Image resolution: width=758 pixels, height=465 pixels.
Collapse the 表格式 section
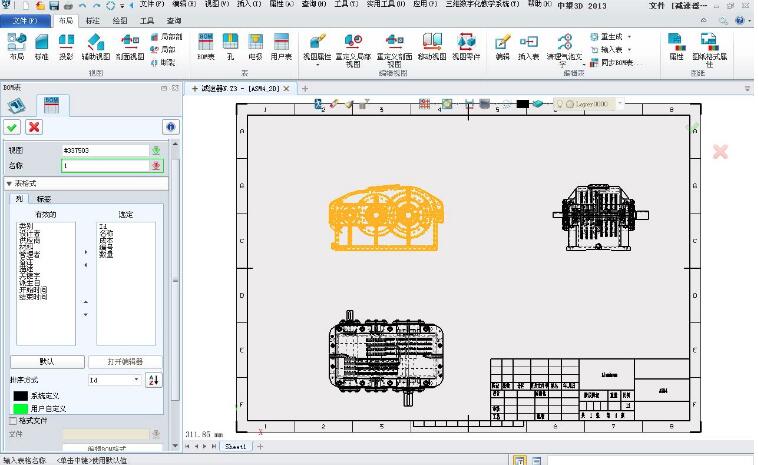(9, 183)
